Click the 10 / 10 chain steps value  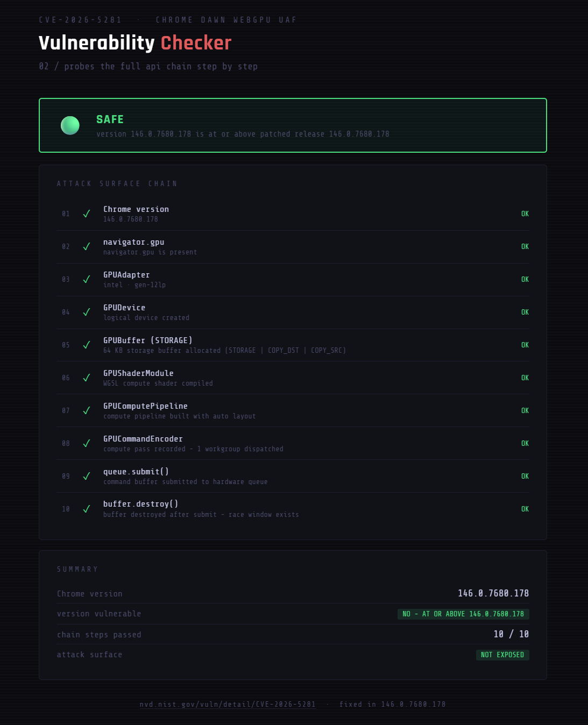(511, 635)
